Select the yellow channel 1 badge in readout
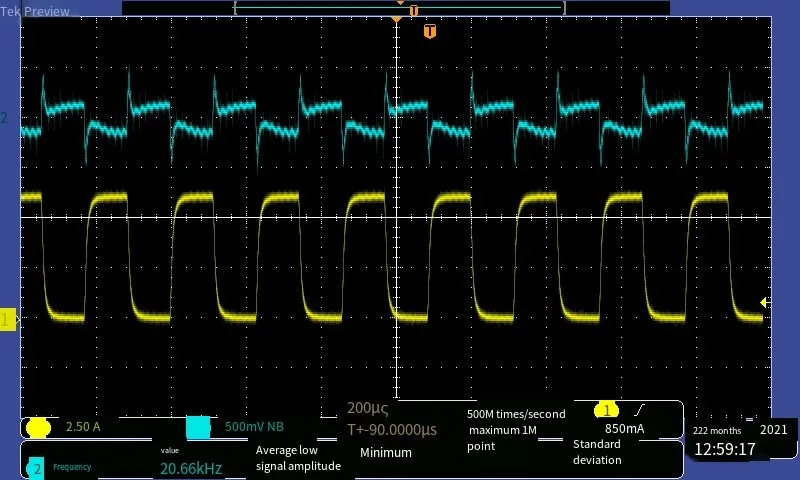 (38, 427)
